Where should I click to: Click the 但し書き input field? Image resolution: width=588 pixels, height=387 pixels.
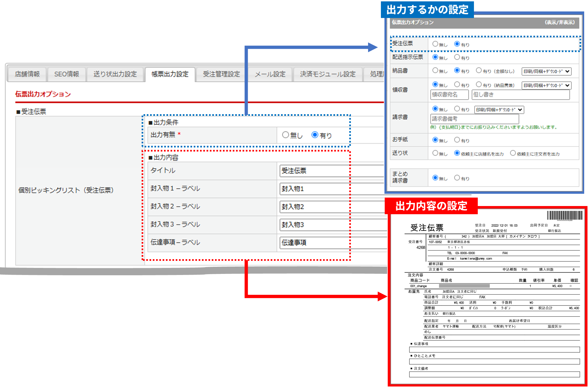click(x=520, y=95)
